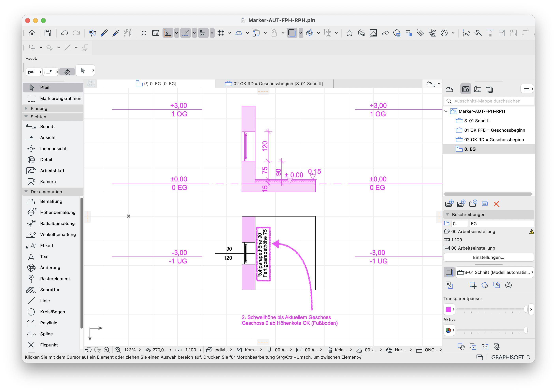Select the Ansicht tool

53,138
